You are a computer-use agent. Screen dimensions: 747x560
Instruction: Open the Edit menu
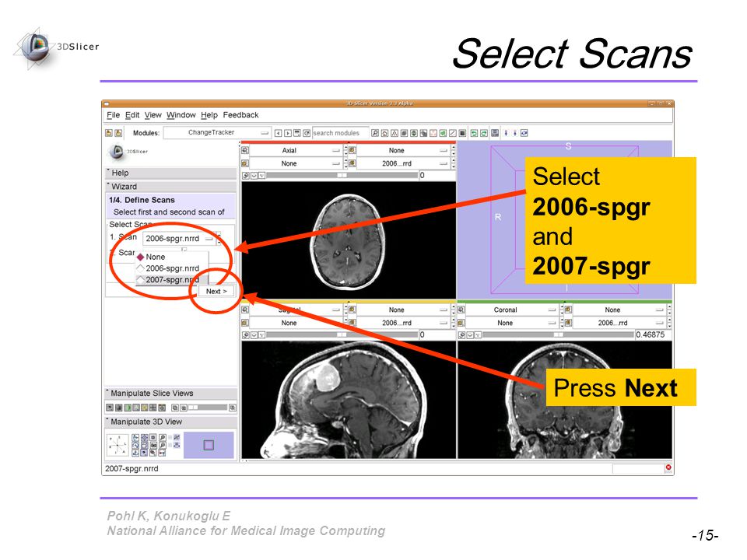coord(132,115)
